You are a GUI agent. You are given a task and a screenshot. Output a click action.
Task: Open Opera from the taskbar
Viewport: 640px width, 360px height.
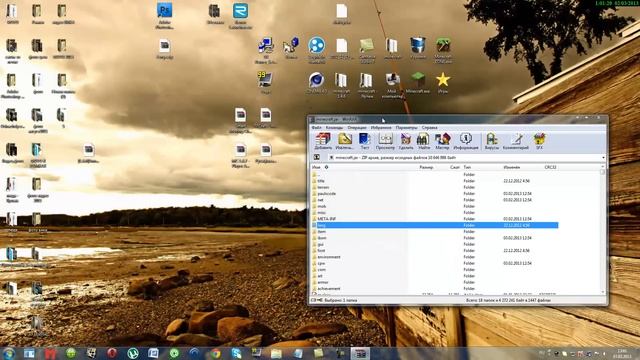pos(112,353)
